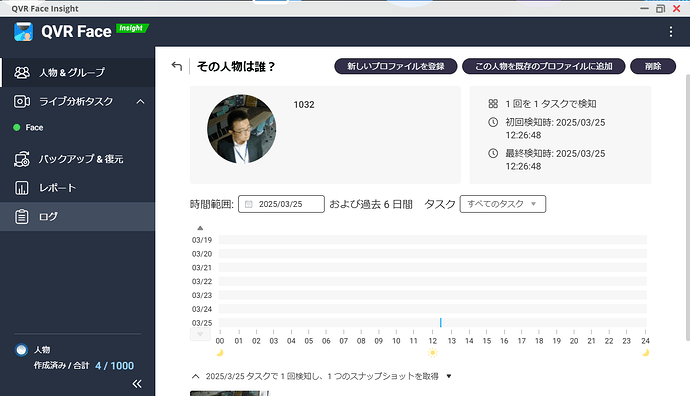The height and width of the screenshot is (396, 690).
Task: Click the backup and restore icon
Action: tap(22, 159)
